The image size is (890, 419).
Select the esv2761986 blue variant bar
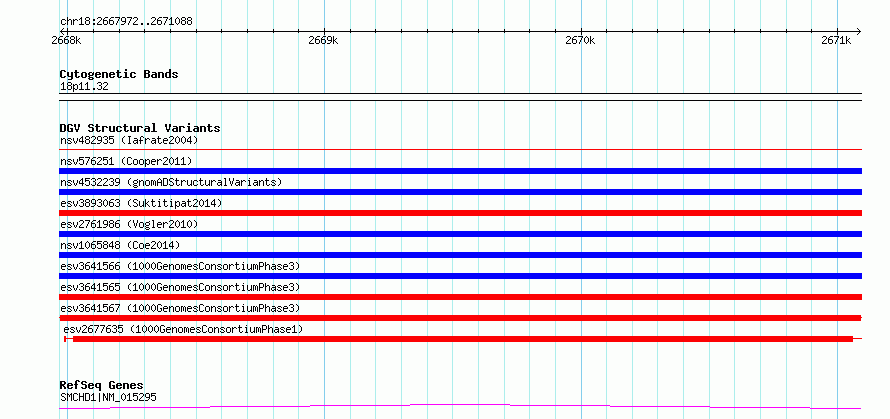click(460, 234)
